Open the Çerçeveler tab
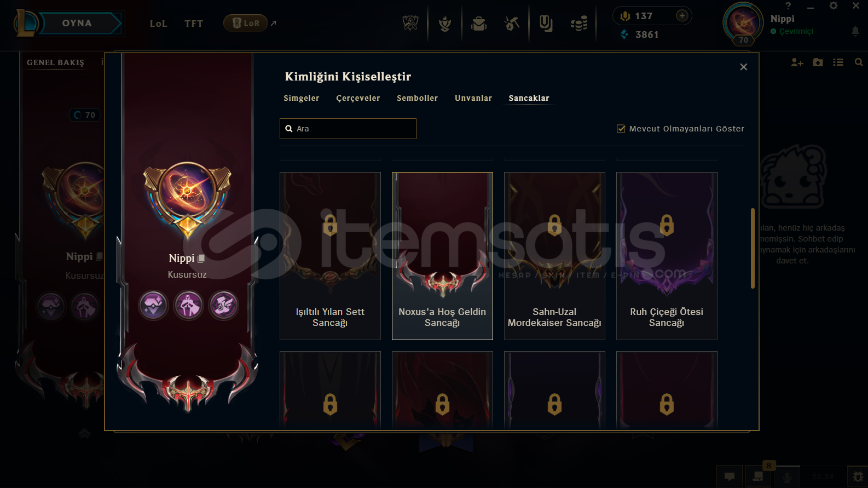Image resolution: width=868 pixels, height=488 pixels. tap(358, 98)
